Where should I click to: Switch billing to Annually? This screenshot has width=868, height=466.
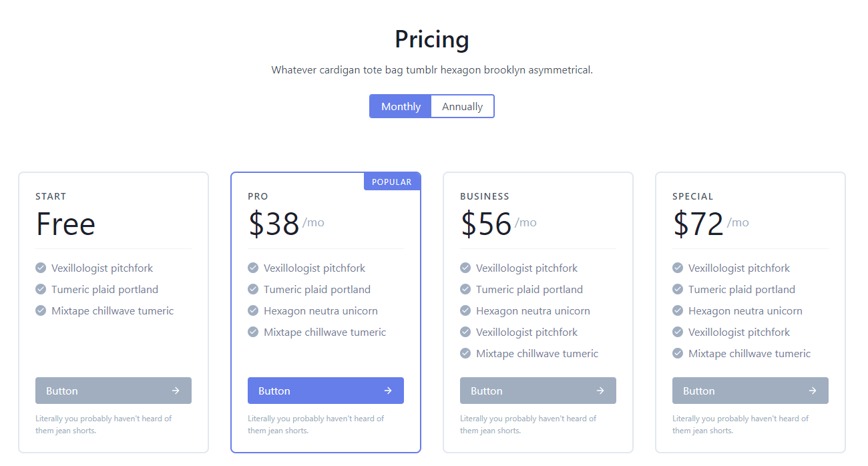[x=462, y=106]
